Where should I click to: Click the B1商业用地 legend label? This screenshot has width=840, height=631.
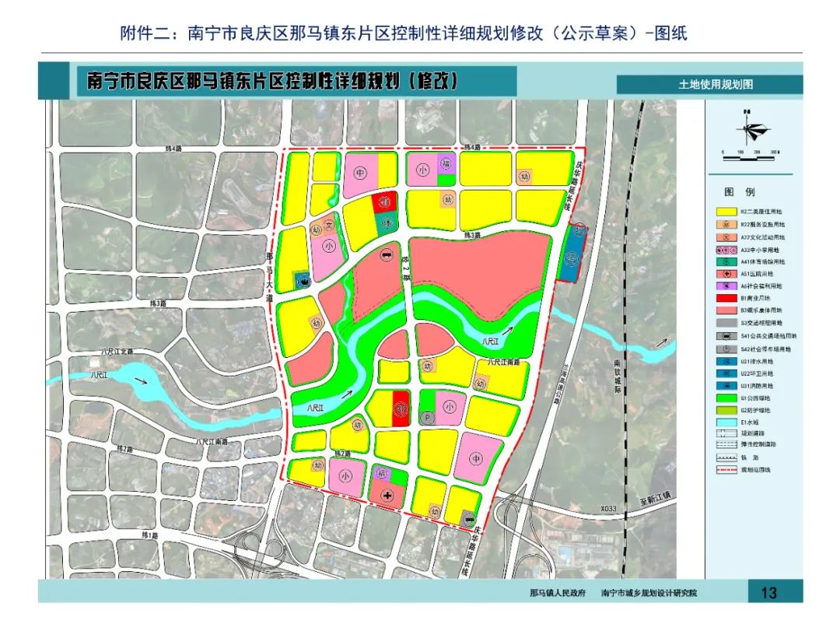pyautogui.click(x=755, y=298)
